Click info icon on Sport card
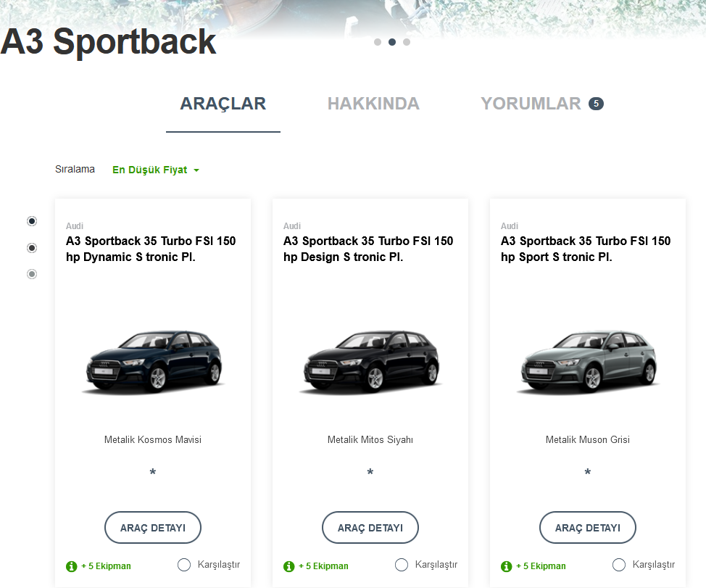 [x=506, y=566]
